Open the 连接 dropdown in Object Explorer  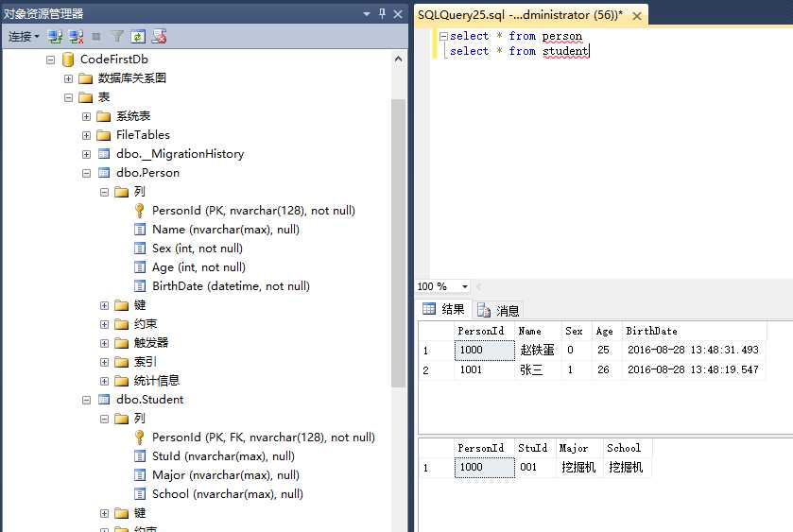24,37
